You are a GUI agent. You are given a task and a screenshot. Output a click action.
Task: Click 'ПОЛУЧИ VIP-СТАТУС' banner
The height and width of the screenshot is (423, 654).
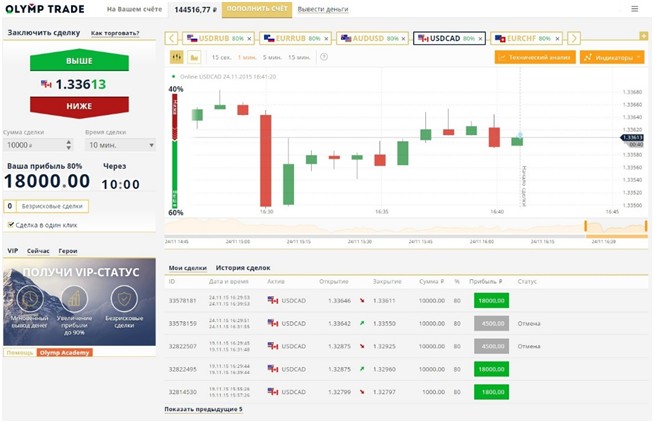click(x=79, y=302)
